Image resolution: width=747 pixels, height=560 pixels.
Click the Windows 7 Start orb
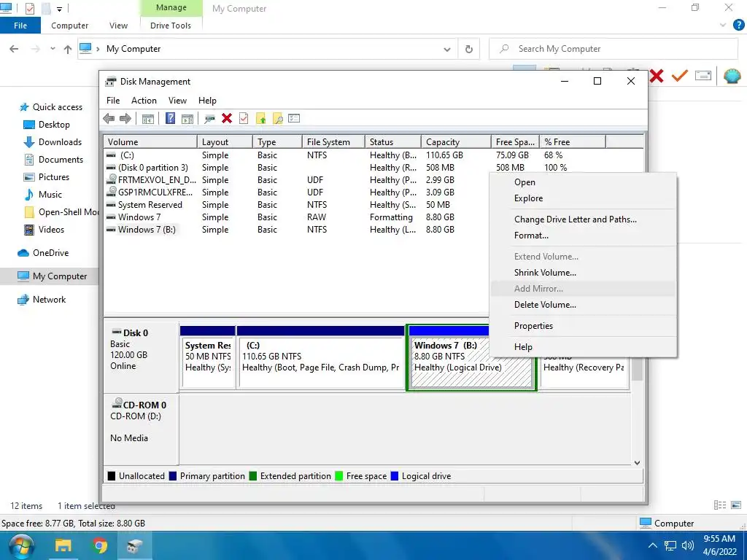pyautogui.click(x=21, y=546)
